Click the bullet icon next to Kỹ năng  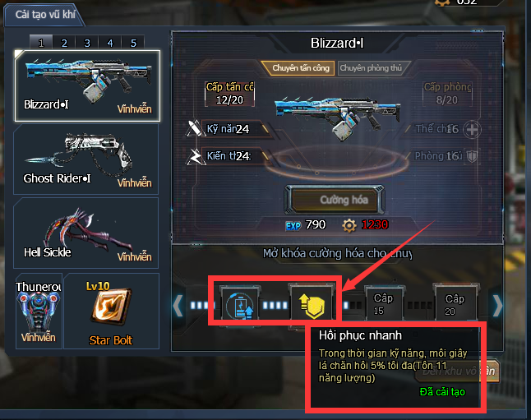tap(194, 128)
